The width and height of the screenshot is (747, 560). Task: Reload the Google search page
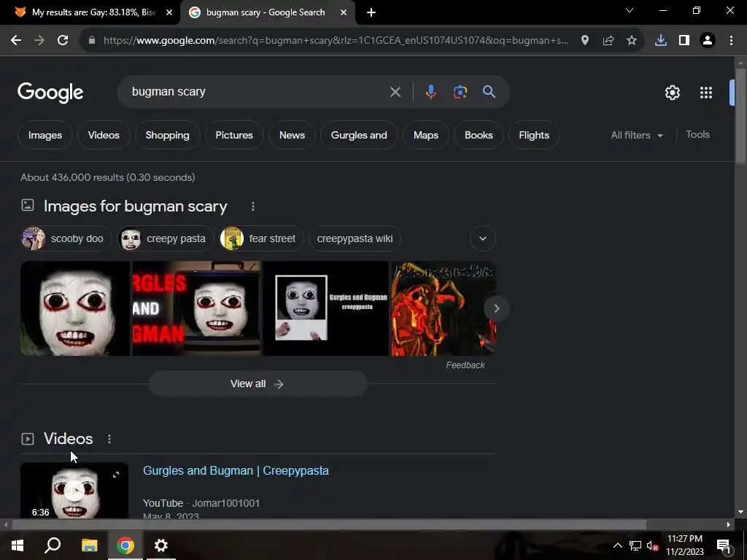click(x=63, y=41)
